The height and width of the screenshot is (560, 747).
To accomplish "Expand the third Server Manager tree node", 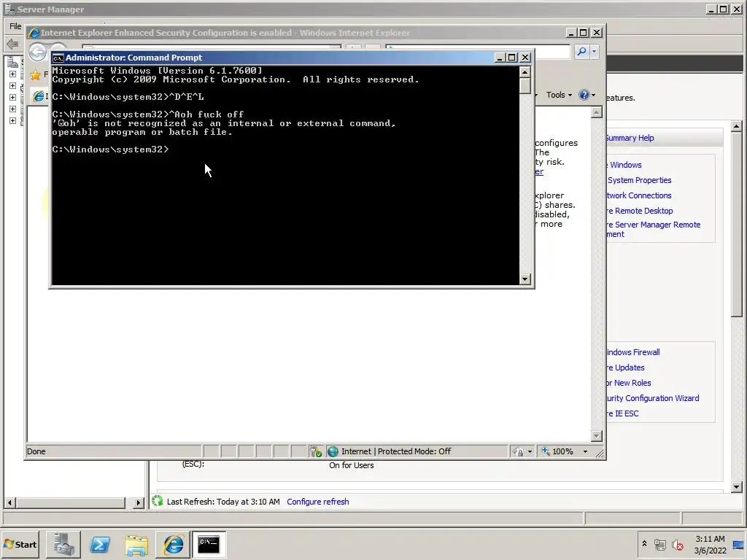I will pyautogui.click(x=13, y=97).
